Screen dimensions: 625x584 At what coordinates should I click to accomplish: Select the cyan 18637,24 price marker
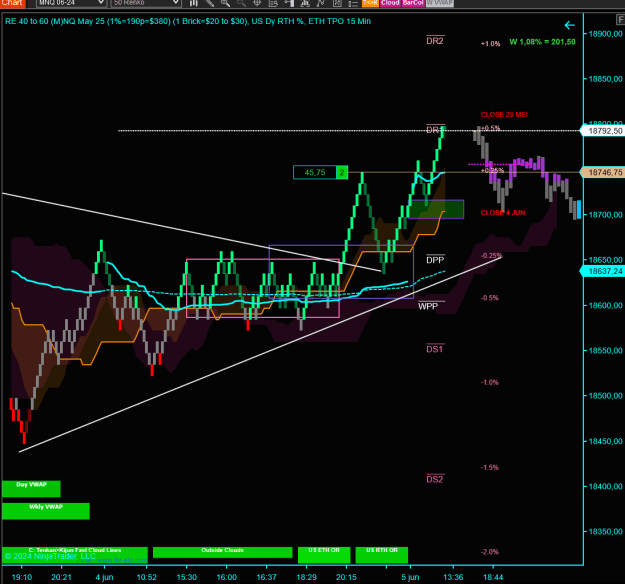coord(602,271)
